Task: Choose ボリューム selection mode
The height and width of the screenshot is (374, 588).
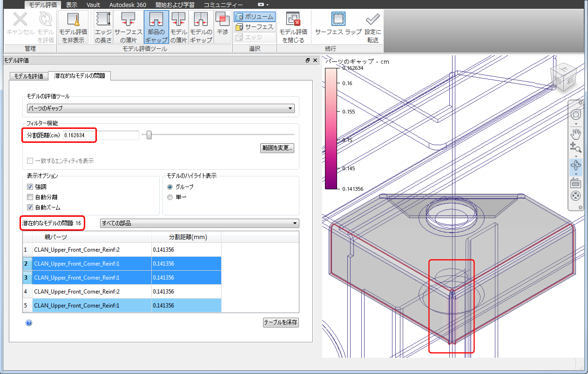Action: pyautogui.click(x=254, y=17)
